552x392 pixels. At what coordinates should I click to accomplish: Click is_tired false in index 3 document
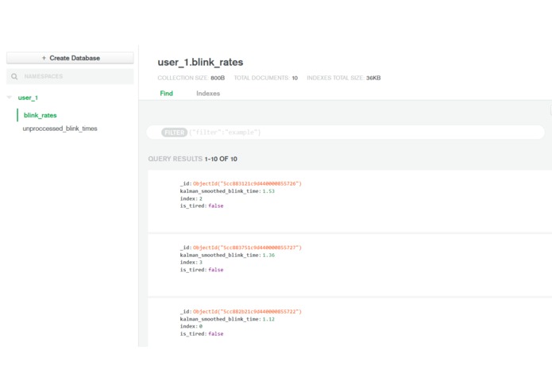tap(202, 270)
